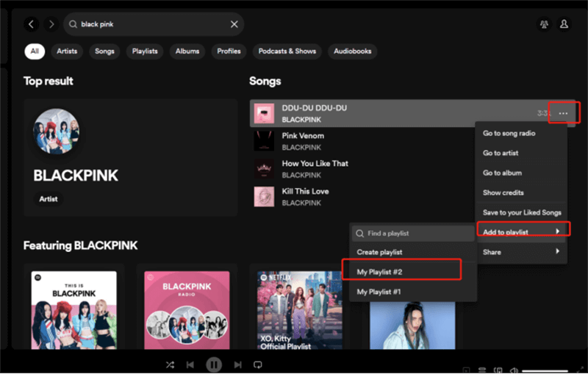This screenshot has width=588, height=374.
Task: Add song to My Playlist #2
Action: point(401,272)
